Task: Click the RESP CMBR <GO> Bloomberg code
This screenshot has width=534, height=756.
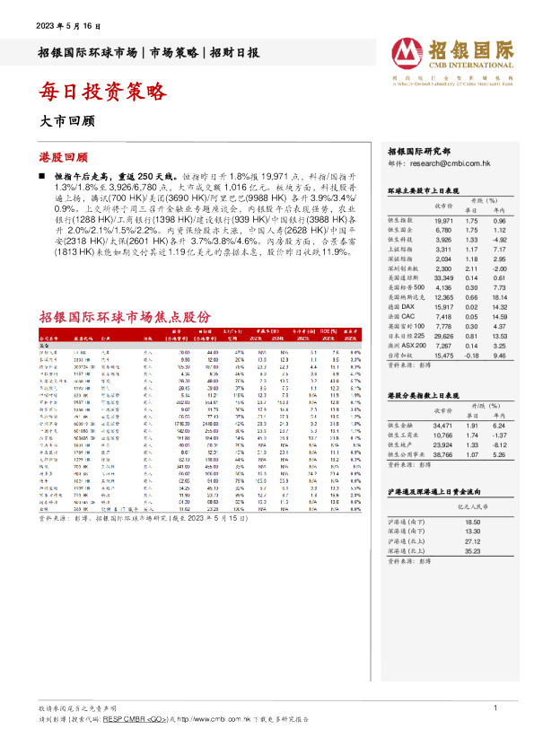Action: [135, 719]
